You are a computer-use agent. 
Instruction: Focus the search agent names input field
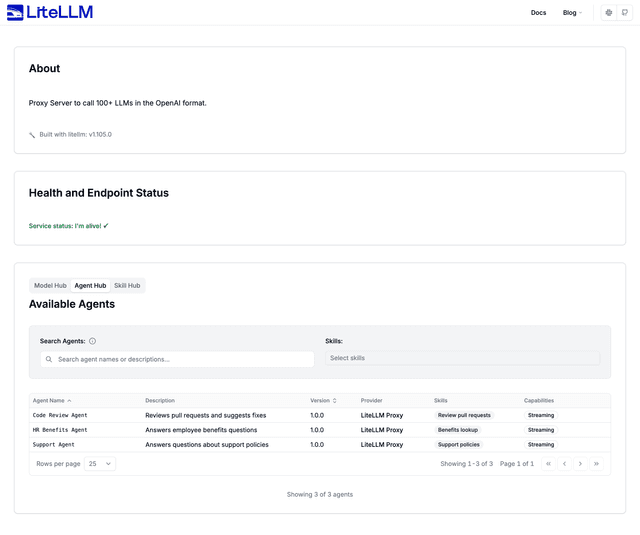coord(177,359)
